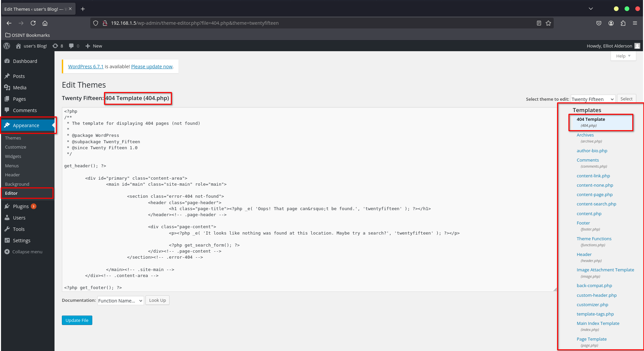This screenshot has width=644, height=351.
Task: Click the browser forward arrow
Action: (21, 23)
